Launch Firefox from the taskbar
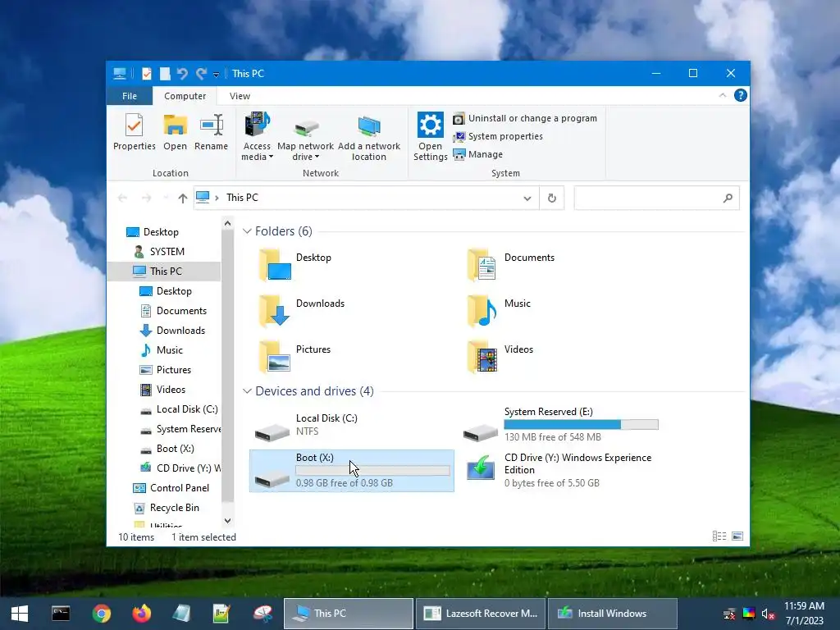The height and width of the screenshot is (630, 840). pyautogui.click(x=141, y=614)
